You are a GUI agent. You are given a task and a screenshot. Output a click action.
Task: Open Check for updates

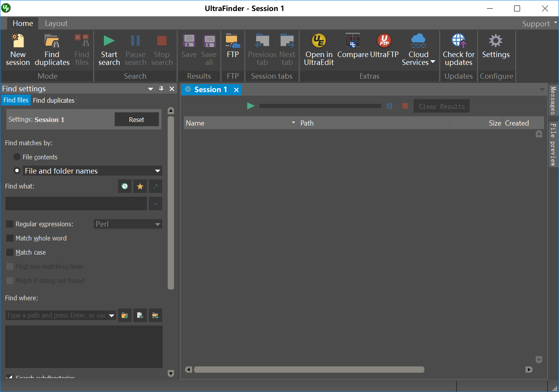pos(459,50)
